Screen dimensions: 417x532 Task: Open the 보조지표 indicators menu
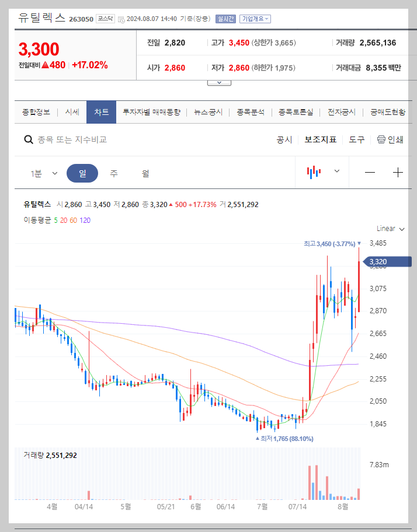[x=319, y=139]
